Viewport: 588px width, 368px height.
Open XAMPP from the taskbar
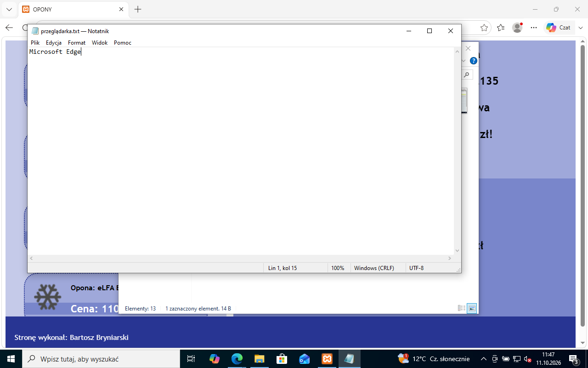click(327, 359)
